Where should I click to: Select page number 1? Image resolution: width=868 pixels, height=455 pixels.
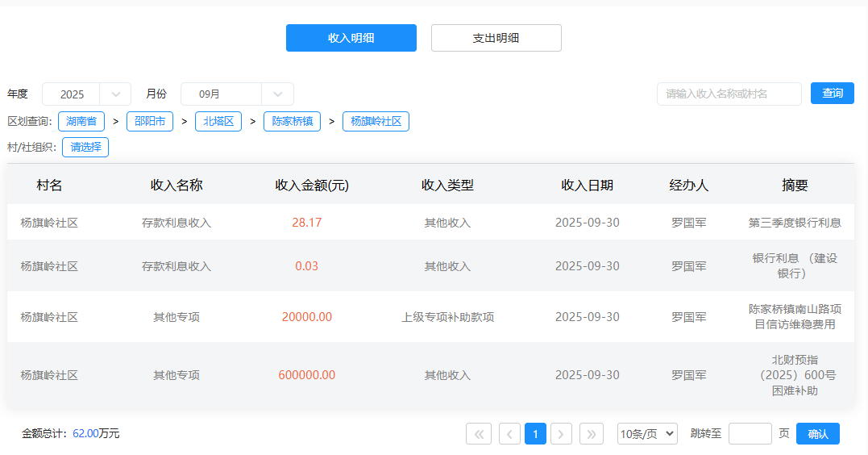535,434
